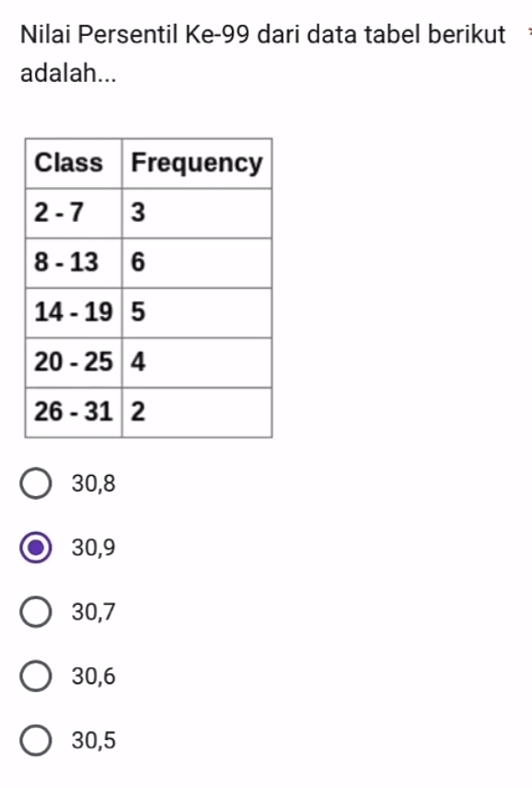Click the Class column header
The height and width of the screenshot is (788, 532).
pos(74,163)
